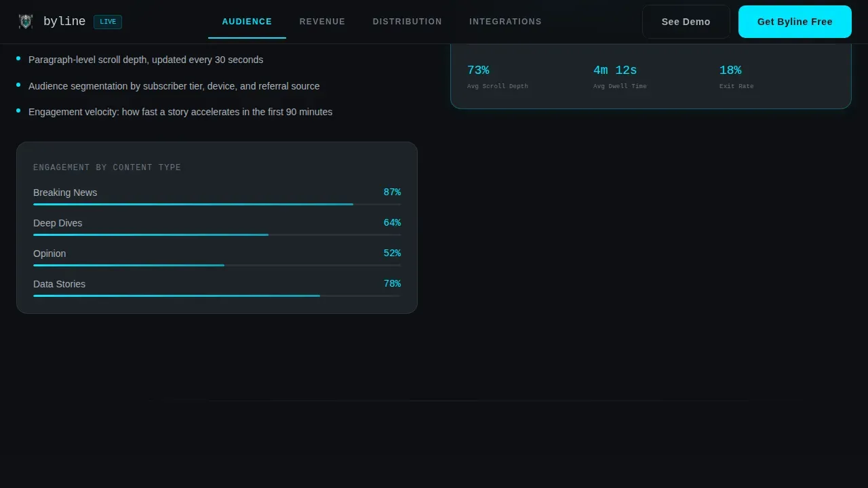Select the Integrations tab
The image size is (868, 488).
505,22
